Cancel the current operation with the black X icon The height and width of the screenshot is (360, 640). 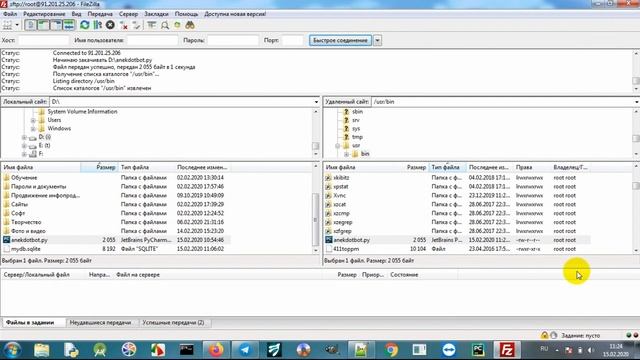click(x=110, y=25)
